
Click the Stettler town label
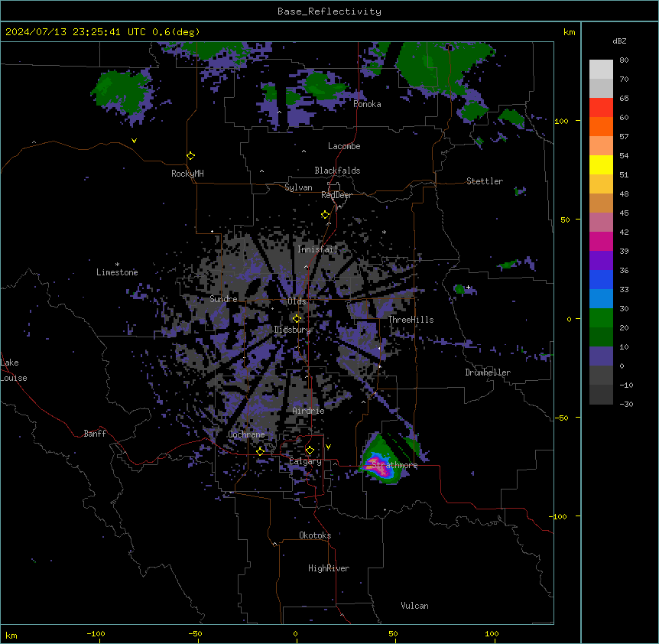coord(485,181)
